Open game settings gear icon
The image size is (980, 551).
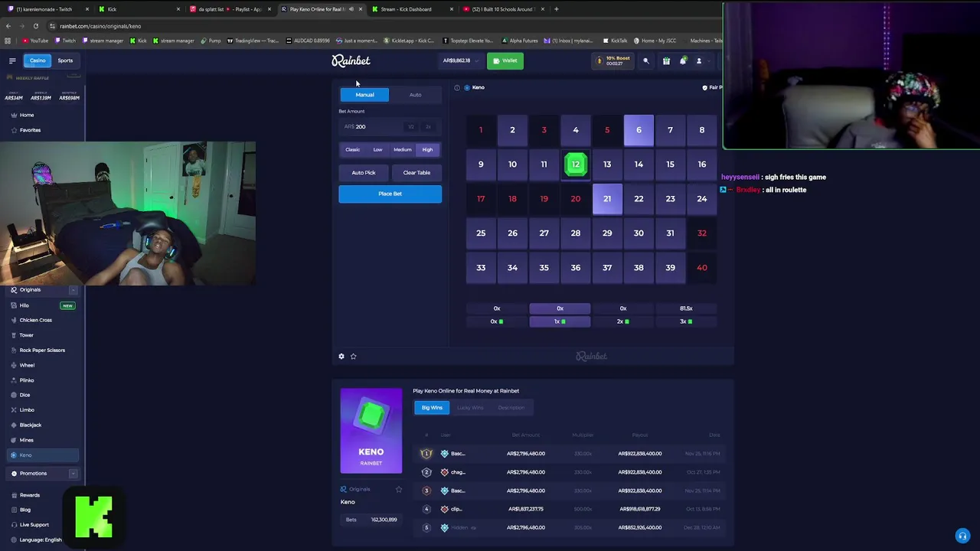coord(341,356)
